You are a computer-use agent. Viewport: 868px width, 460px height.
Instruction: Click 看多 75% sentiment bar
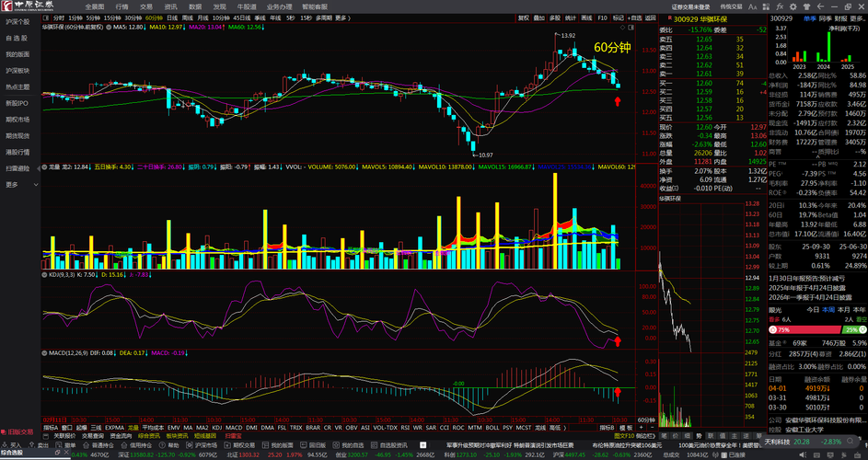804,329
